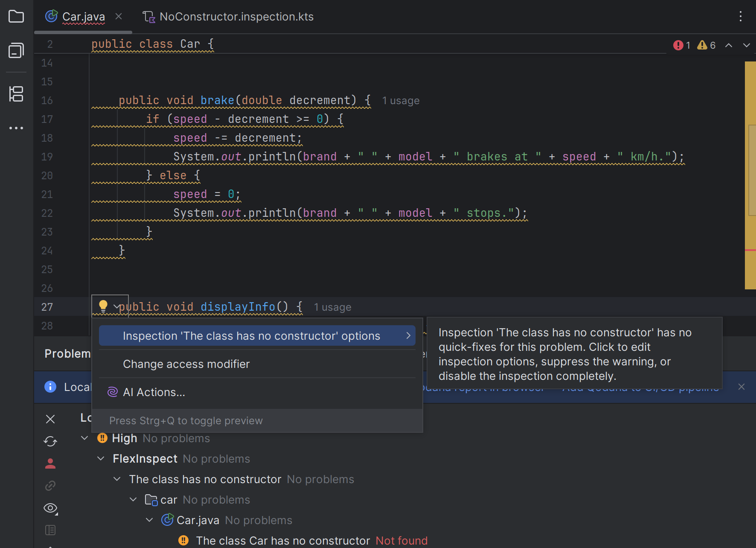Go to previous highlighted problem arrow

tap(729, 45)
